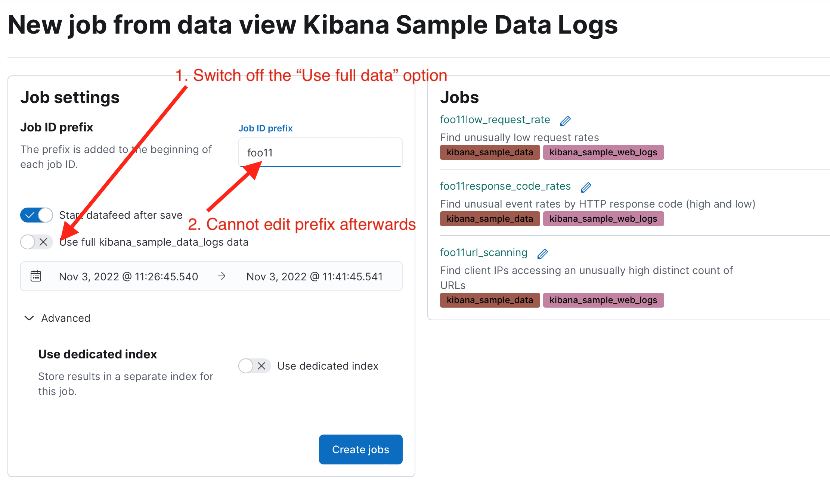The height and width of the screenshot is (504, 830).
Task: Click the arrow between start and end dates
Action: (x=222, y=276)
